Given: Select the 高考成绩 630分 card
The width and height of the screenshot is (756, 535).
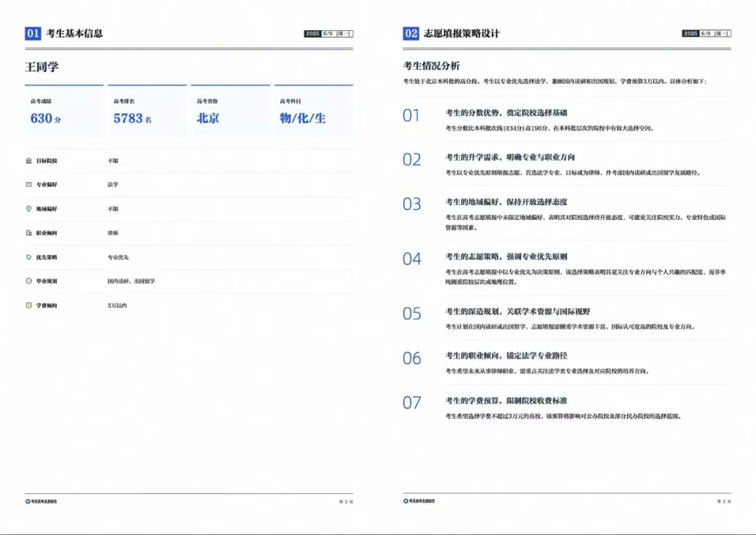Looking at the screenshot, I should (64, 111).
